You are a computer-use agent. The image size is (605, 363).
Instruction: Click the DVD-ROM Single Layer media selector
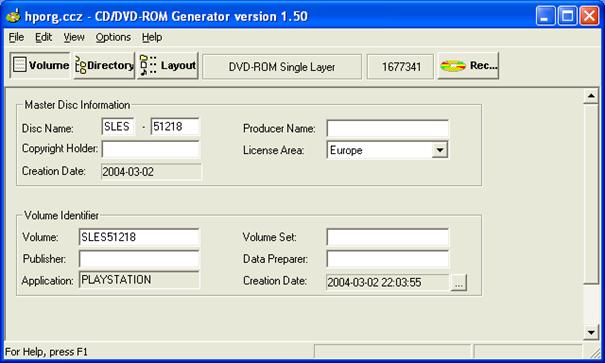(282, 67)
